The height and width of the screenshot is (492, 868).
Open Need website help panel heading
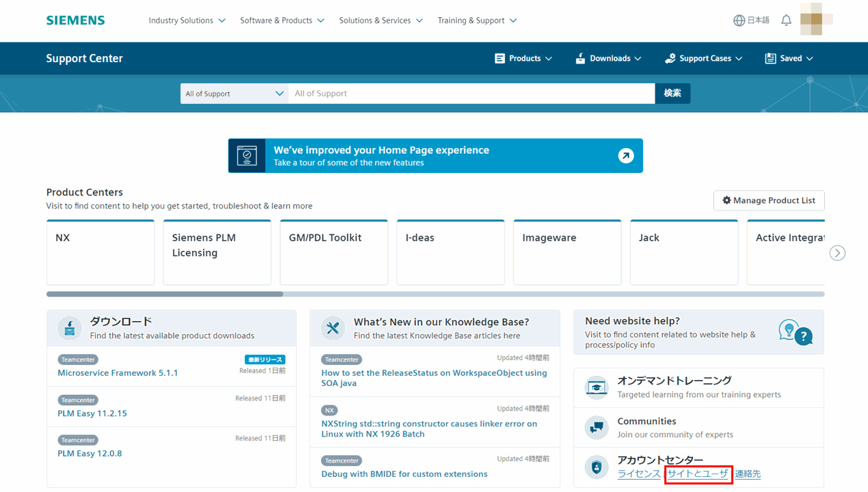(632, 321)
